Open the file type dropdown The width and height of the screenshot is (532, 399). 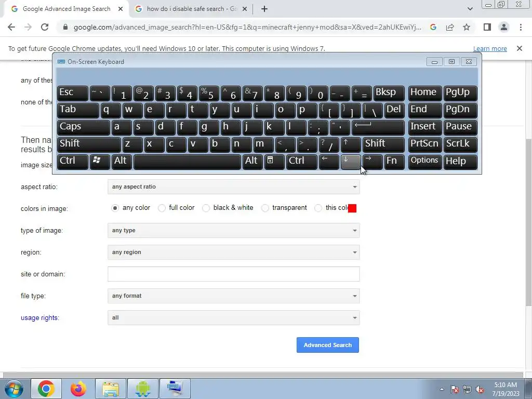(233, 296)
